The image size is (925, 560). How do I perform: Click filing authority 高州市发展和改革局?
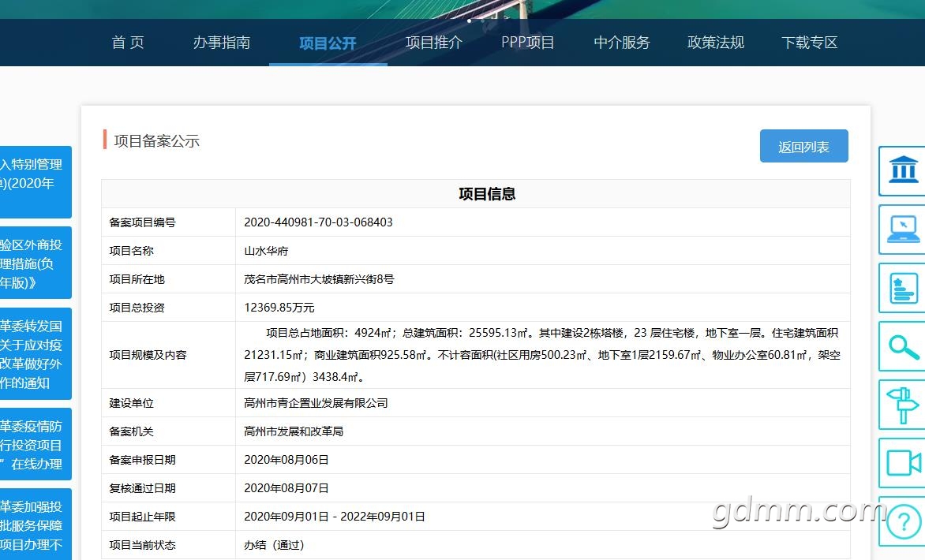tap(294, 431)
